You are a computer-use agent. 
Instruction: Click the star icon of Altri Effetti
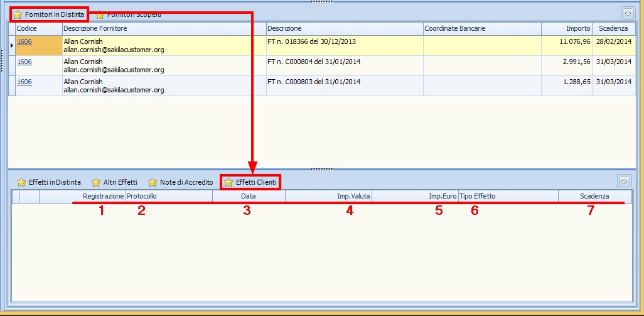pyautogui.click(x=95, y=182)
